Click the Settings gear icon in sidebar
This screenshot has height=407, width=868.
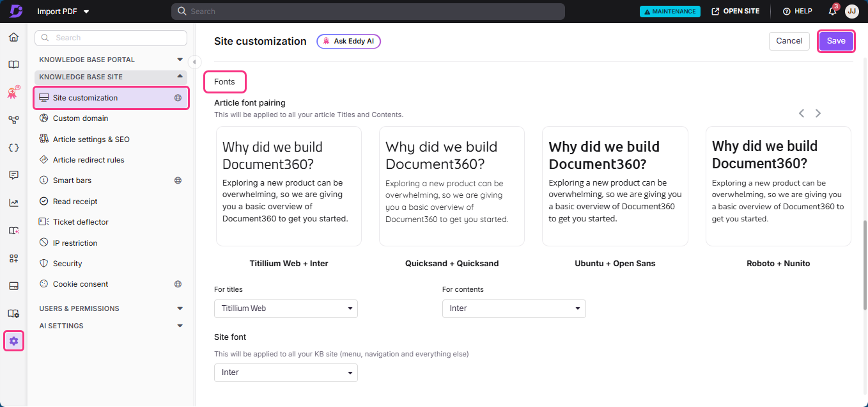(13, 340)
